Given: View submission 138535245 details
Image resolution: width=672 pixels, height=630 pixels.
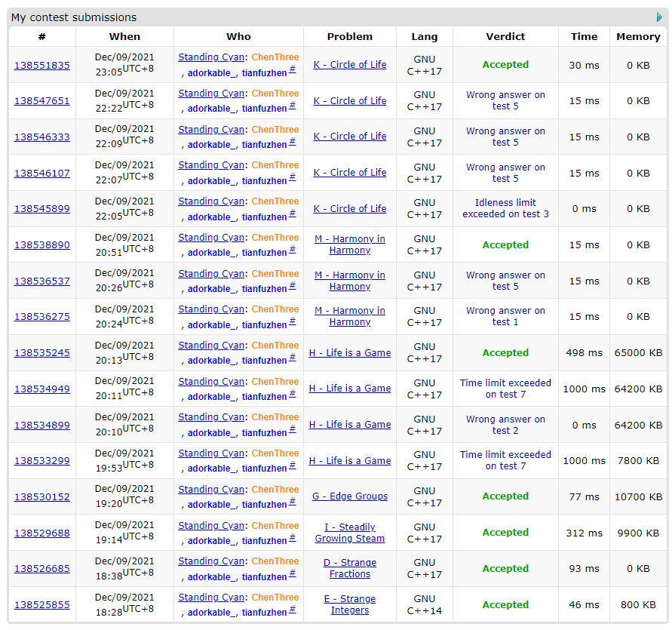Looking at the screenshot, I should point(42,353).
